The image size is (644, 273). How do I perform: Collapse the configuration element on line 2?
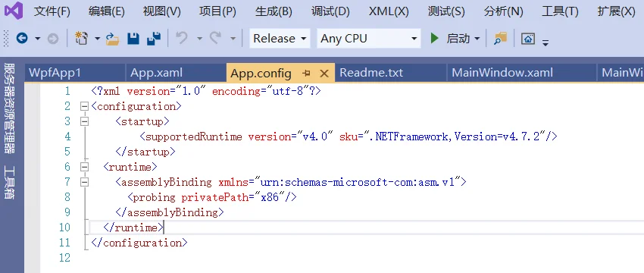(84, 106)
